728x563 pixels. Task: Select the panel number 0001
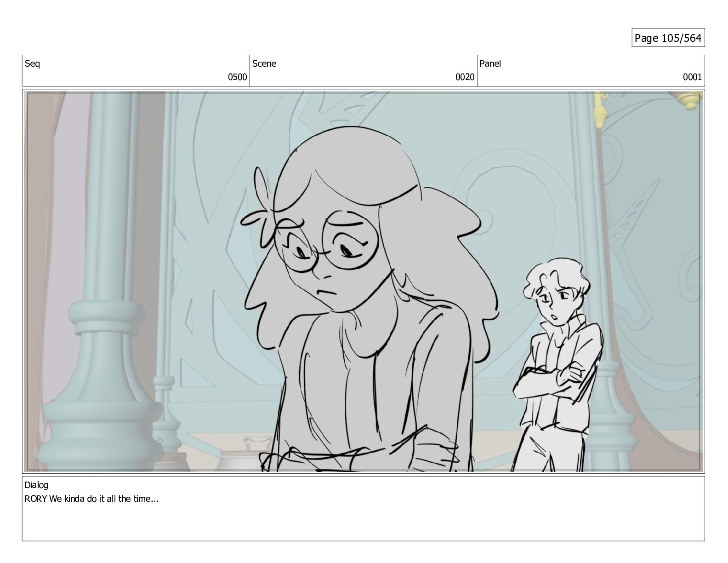(x=692, y=77)
